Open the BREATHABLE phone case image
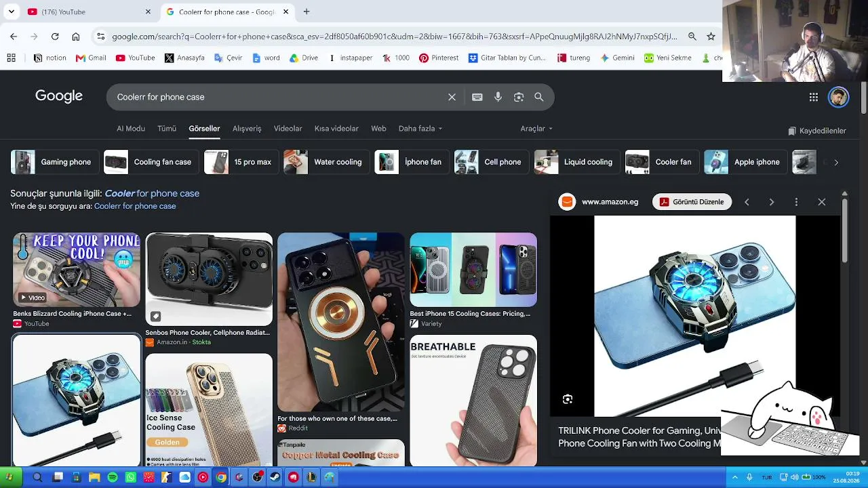This screenshot has height=488, width=868. pyautogui.click(x=473, y=401)
